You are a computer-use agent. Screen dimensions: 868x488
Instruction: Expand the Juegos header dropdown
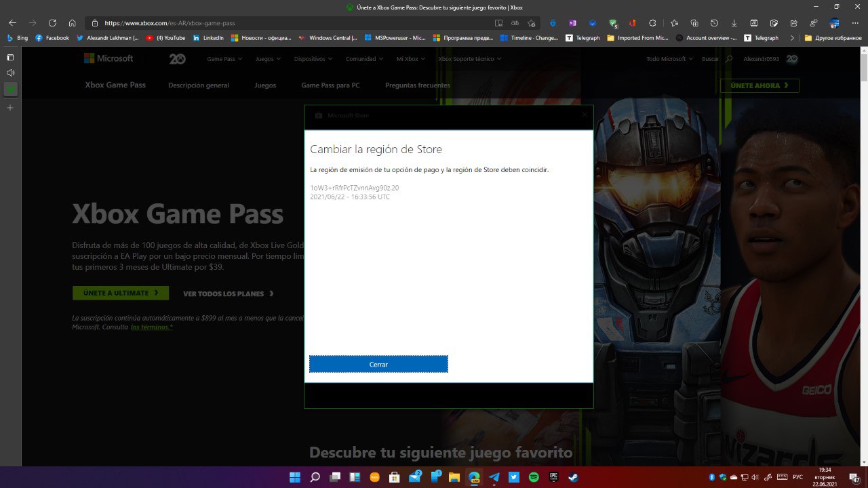(x=268, y=59)
